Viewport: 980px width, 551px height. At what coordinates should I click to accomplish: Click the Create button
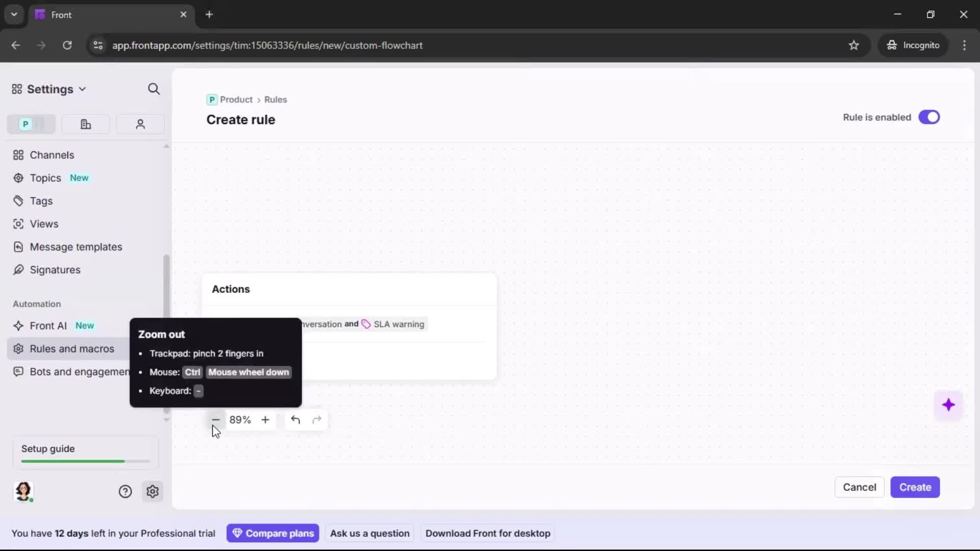915,487
